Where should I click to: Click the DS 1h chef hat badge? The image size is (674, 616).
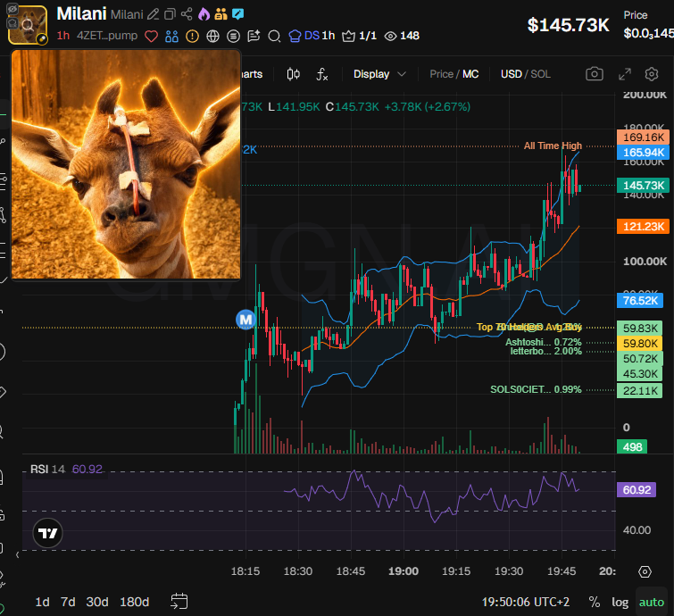pos(312,36)
